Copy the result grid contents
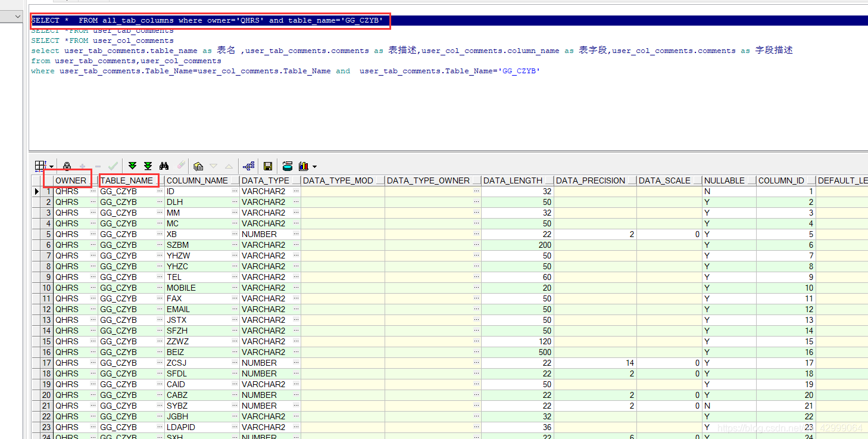 (x=196, y=166)
